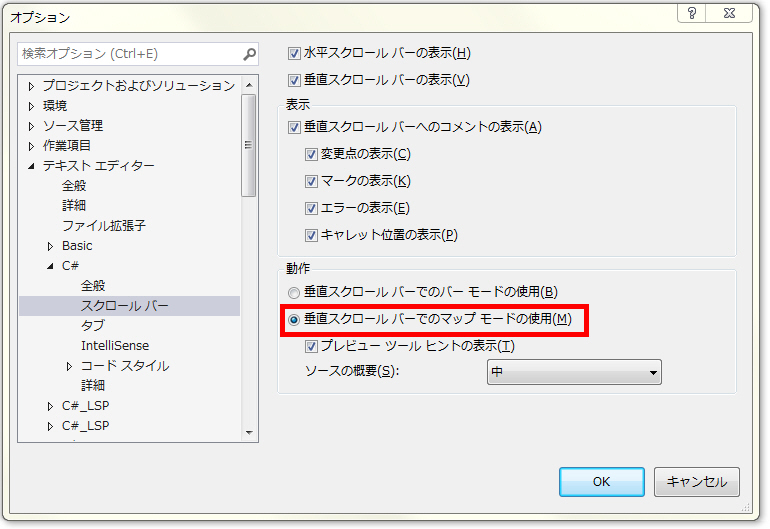This screenshot has width=770, height=529.
Task: Collapse the テキスト エディター tree node
Action: 31,166
